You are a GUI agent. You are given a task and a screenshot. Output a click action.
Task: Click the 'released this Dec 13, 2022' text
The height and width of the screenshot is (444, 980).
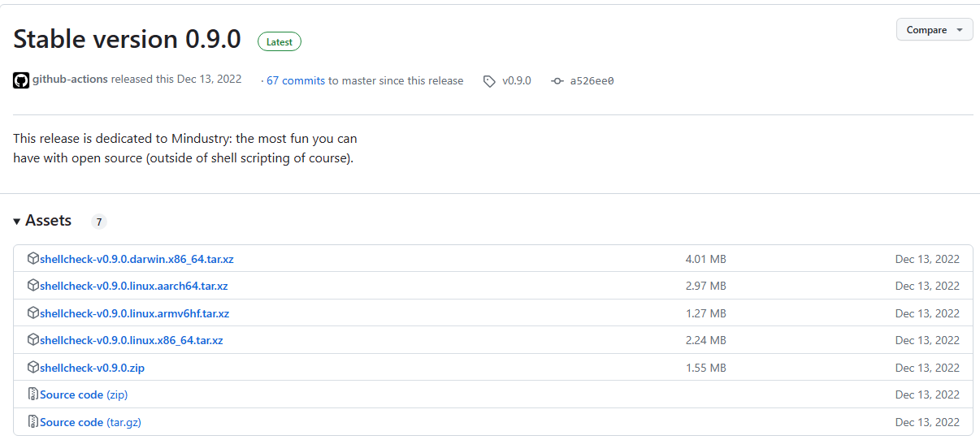point(176,80)
